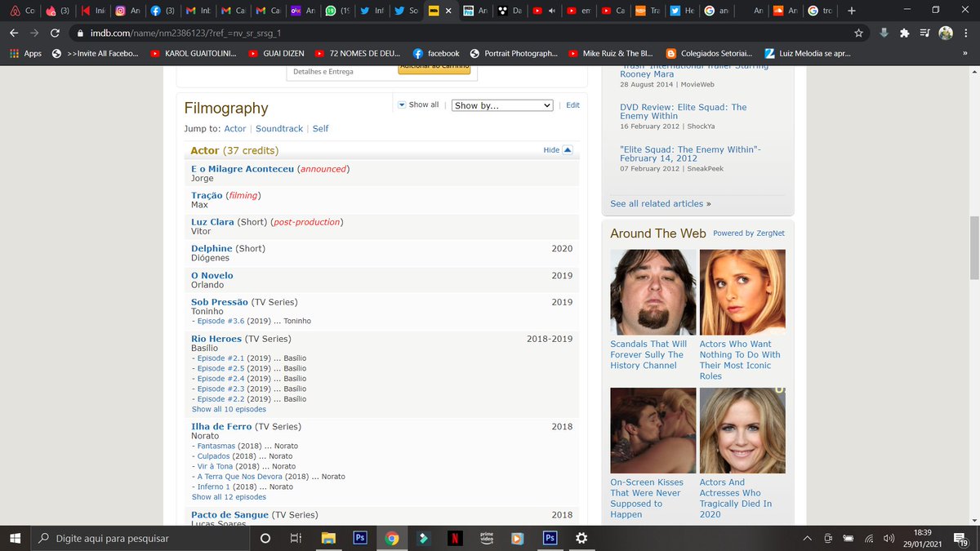
Task: Open Cortana from the taskbar
Action: pos(265,538)
